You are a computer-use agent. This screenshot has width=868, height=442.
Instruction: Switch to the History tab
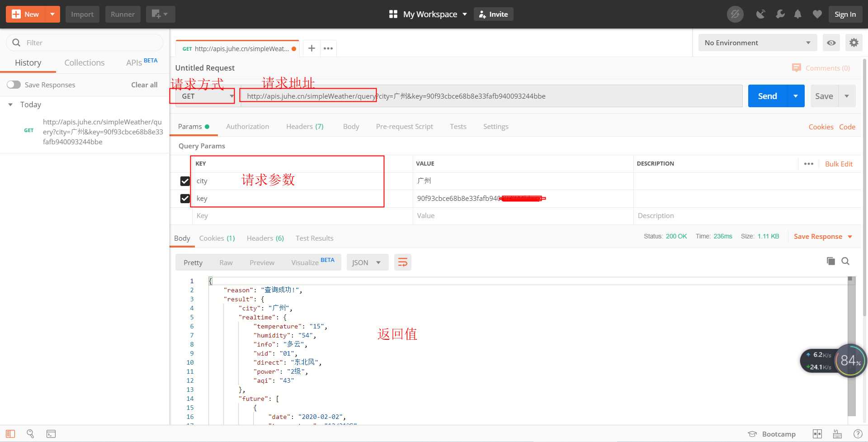28,62
